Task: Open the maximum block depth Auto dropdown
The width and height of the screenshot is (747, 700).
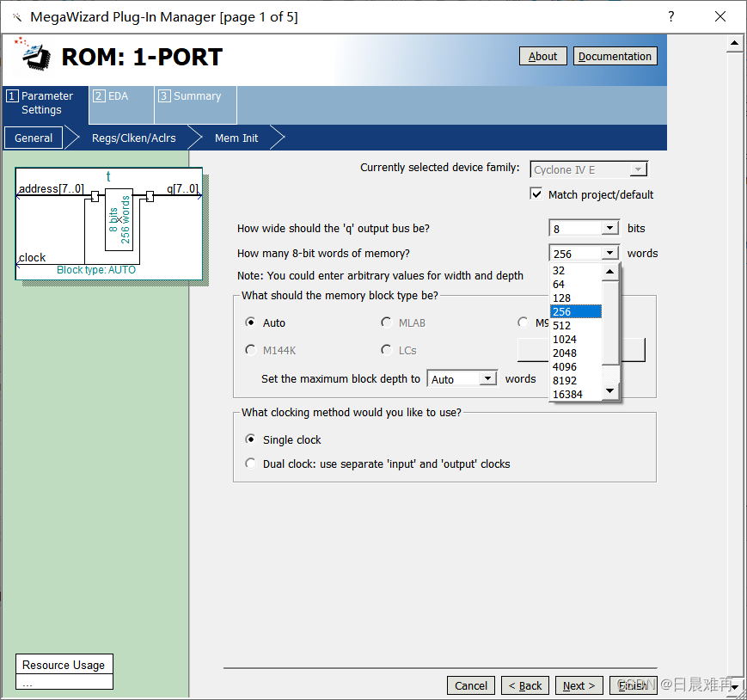Action: (x=487, y=379)
